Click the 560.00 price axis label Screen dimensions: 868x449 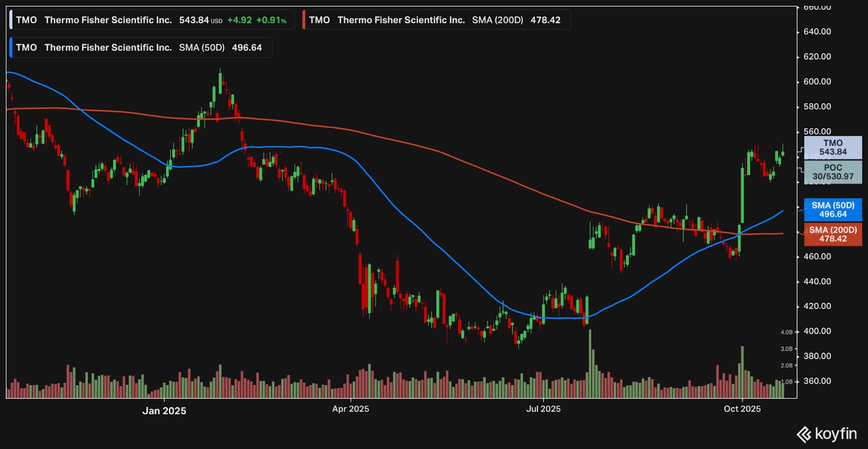(817, 131)
